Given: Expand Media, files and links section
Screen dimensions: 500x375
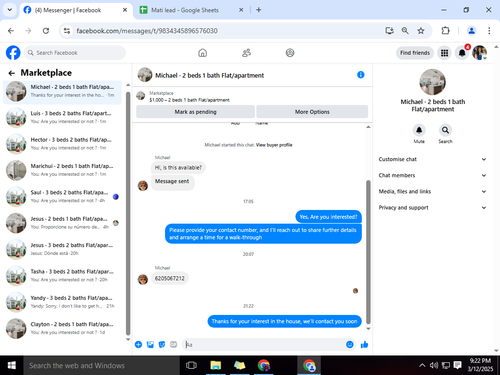Looking at the screenshot, I should [x=432, y=191].
